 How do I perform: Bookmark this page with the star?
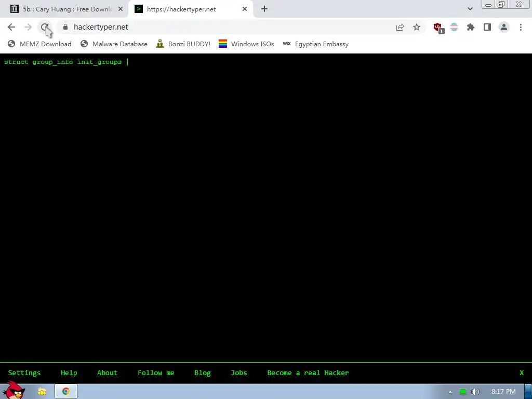coord(417,27)
